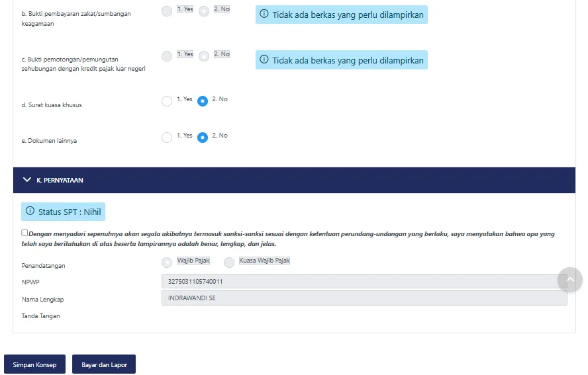Select No for bukti pembayaran zakat

204,11
